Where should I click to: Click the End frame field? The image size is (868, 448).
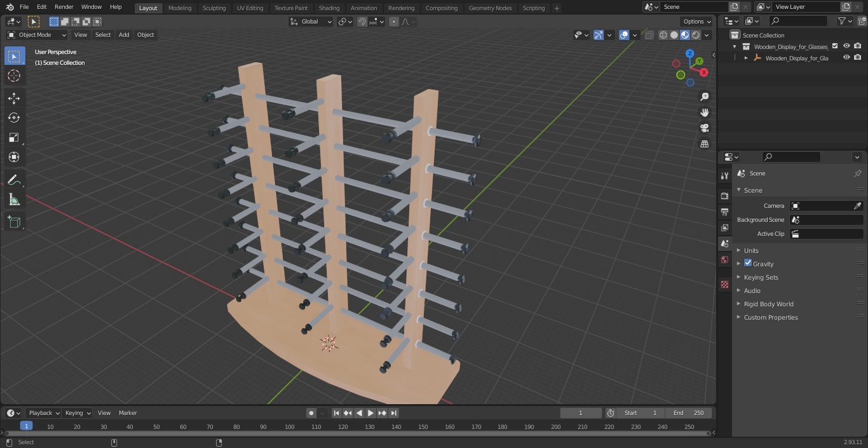[689, 413]
